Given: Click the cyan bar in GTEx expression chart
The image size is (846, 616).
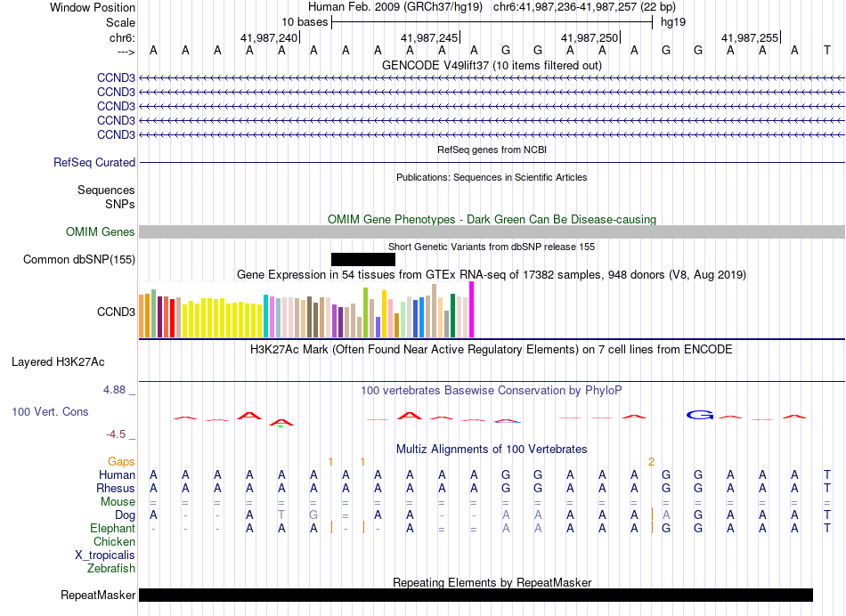Looking at the screenshot, I should (x=265, y=316).
